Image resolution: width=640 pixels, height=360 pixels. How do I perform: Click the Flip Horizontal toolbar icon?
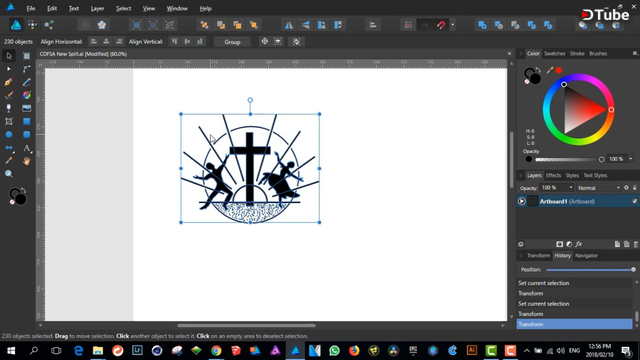click(289, 25)
